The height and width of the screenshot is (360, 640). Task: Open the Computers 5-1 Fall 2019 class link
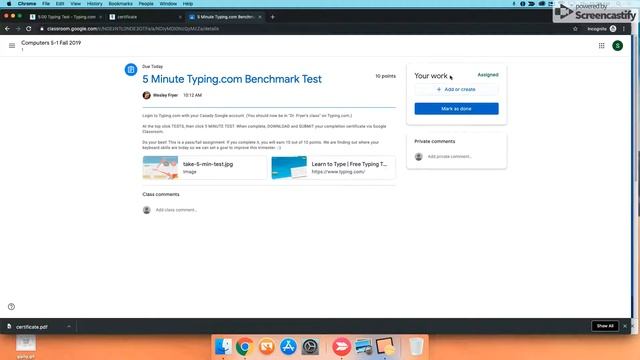pos(51,43)
